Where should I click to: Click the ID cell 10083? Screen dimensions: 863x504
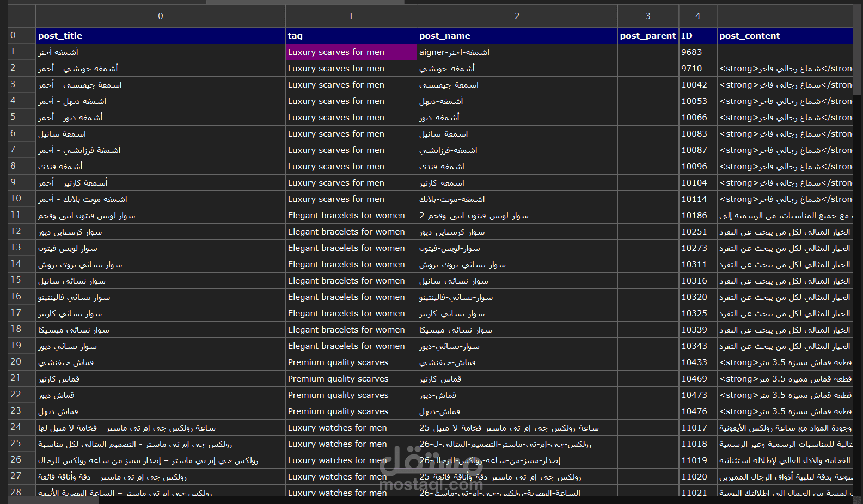point(698,134)
